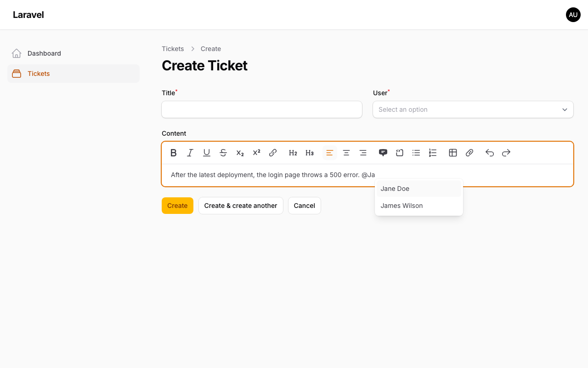Insert a link using the chain icon
588x368 pixels.
(273, 152)
